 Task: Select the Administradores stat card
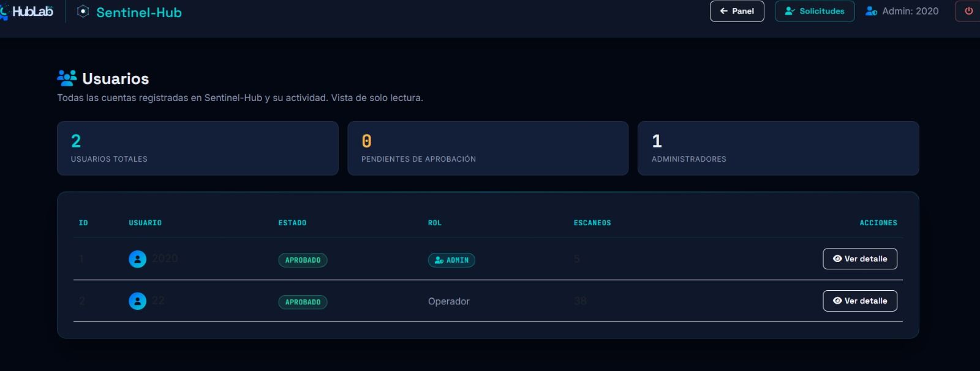[778, 149]
